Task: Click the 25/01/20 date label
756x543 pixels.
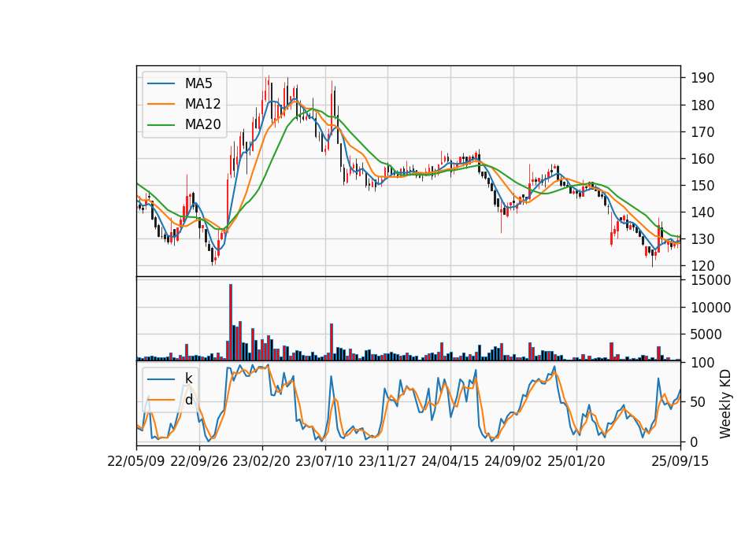Action: pos(576,461)
